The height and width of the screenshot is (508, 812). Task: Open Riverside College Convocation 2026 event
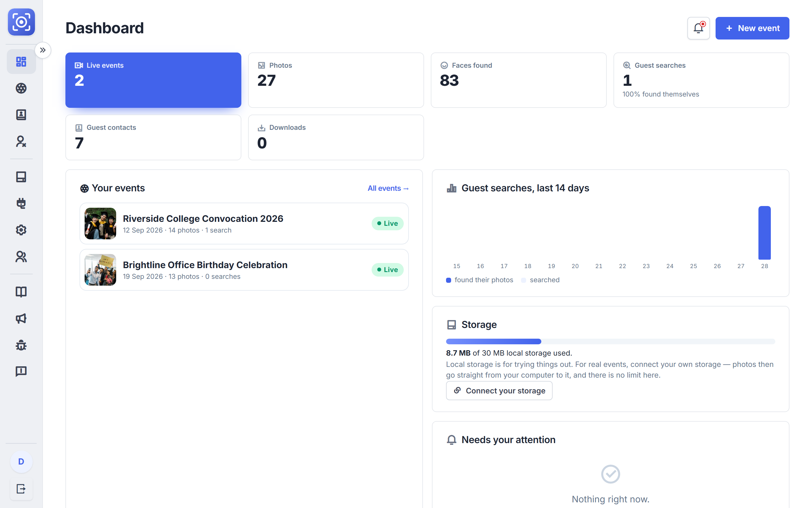click(x=244, y=224)
